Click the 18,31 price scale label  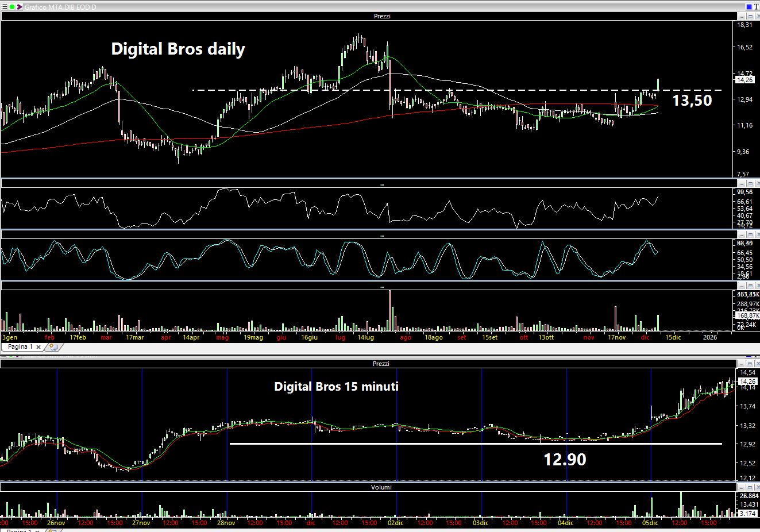(746, 25)
